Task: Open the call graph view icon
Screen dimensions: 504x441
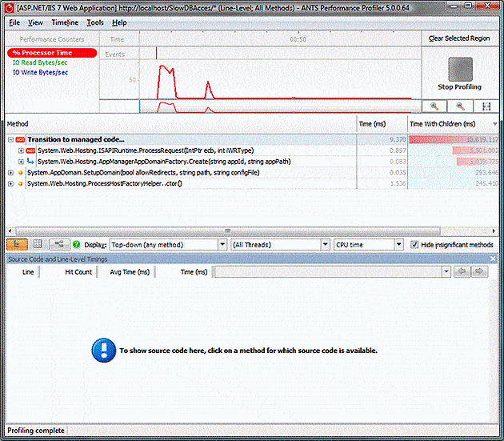Action: (59, 245)
